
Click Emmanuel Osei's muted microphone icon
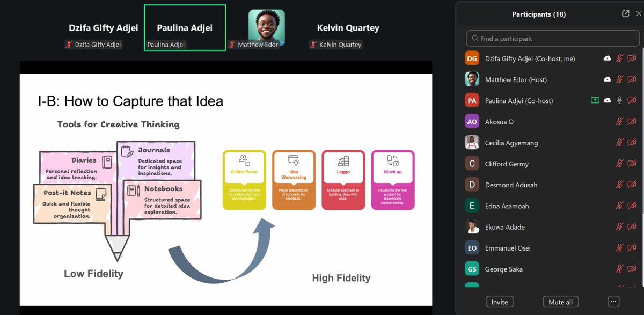pos(619,248)
